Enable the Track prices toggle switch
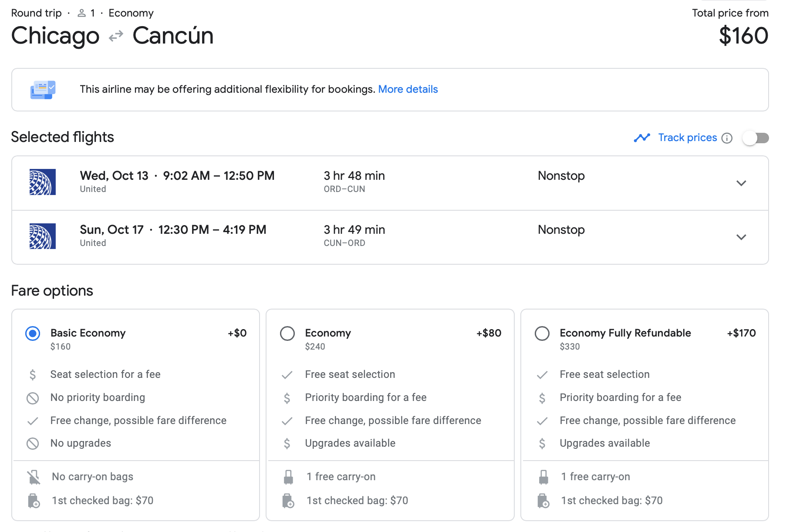The image size is (803, 532). [x=756, y=138]
